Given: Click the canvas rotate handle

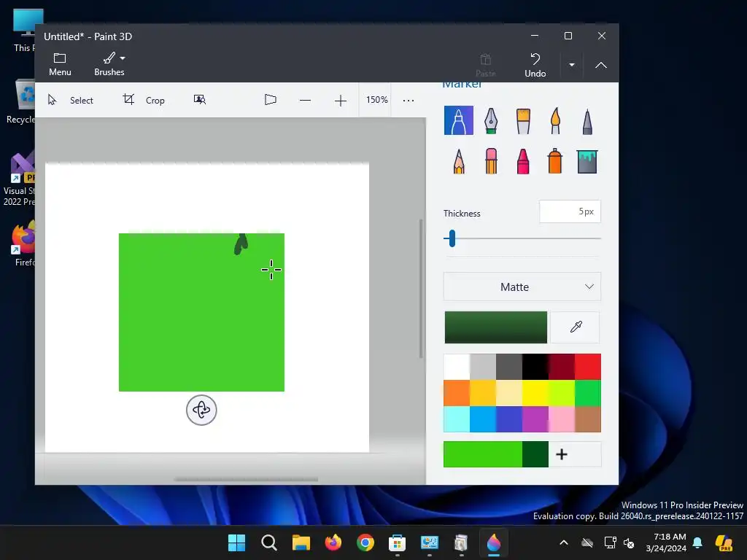Looking at the screenshot, I should point(201,410).
